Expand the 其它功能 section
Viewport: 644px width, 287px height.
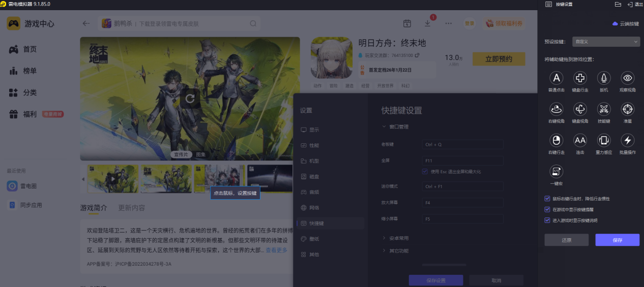[396, 250]
